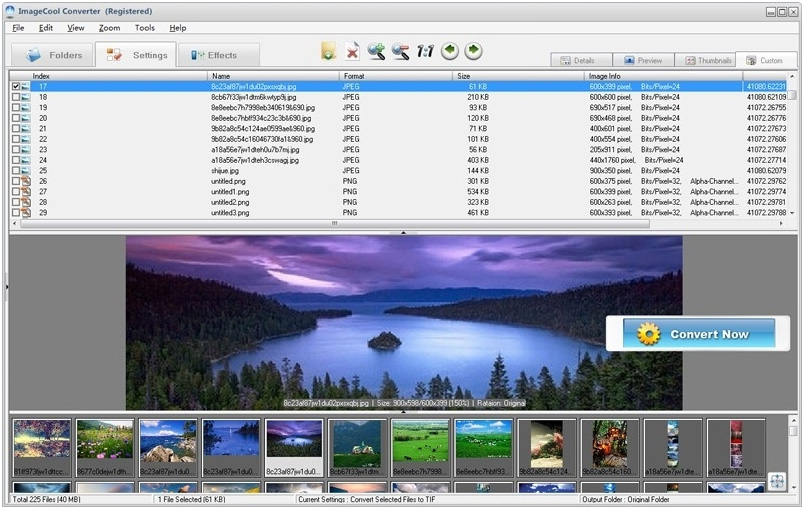Check the box for shijue.jpg row
The width and height of the screenshot is (805, 511).
[15, 171]
